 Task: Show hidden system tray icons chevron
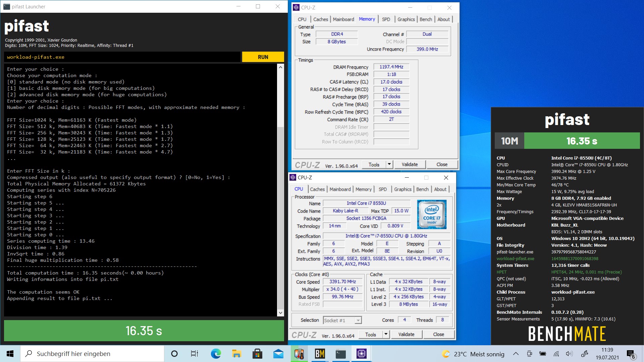tap(516, 354)
